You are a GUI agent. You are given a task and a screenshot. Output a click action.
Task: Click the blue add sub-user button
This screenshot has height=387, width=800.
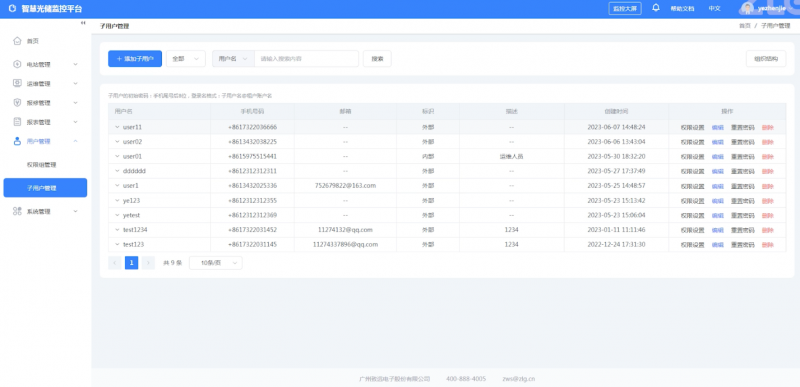click(x=135, y=59)
